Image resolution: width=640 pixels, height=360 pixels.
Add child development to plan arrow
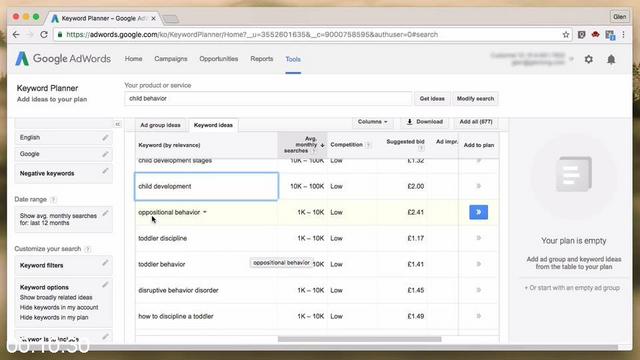pyautogui.click(x=479, y=186)
